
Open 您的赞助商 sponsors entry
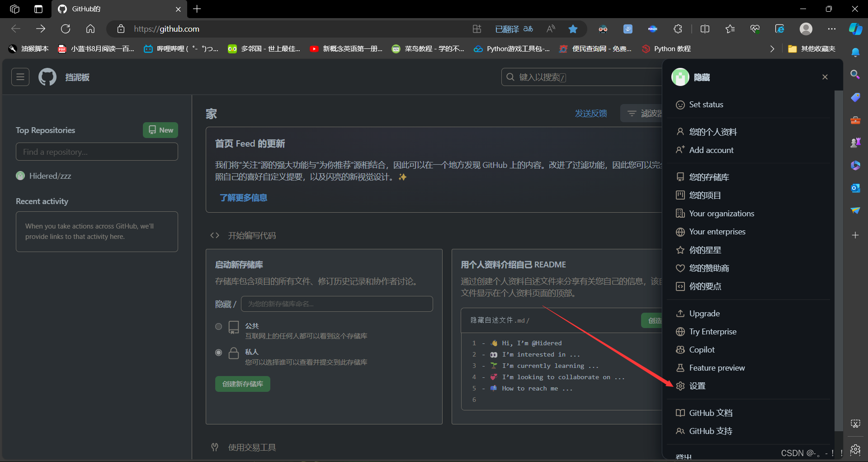click(749, 268)
